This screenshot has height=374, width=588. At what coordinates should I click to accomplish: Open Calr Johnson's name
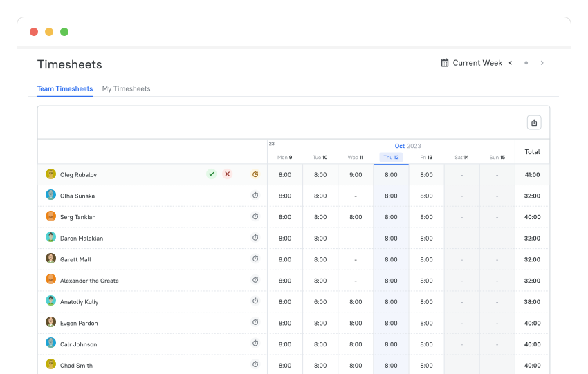(78, 344)
